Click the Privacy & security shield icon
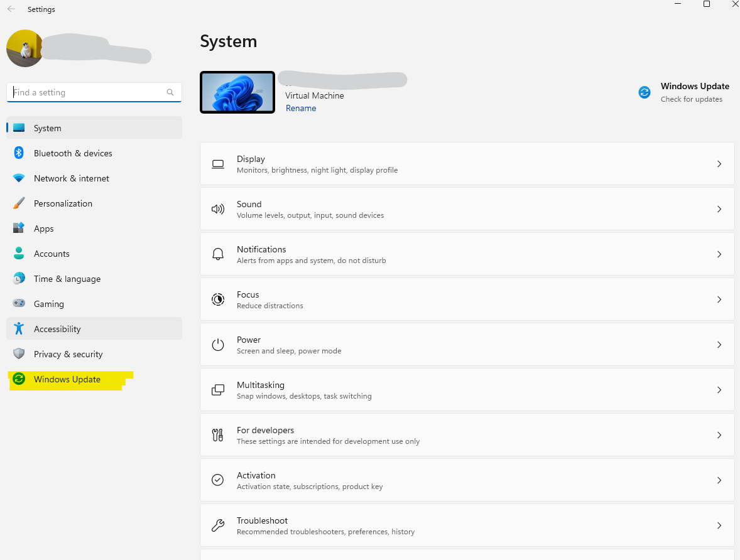 pyautogui.click(x=19, y=354)
